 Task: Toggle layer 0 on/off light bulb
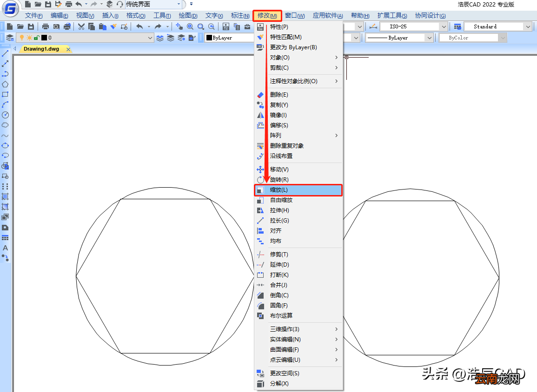coord(22,38)
